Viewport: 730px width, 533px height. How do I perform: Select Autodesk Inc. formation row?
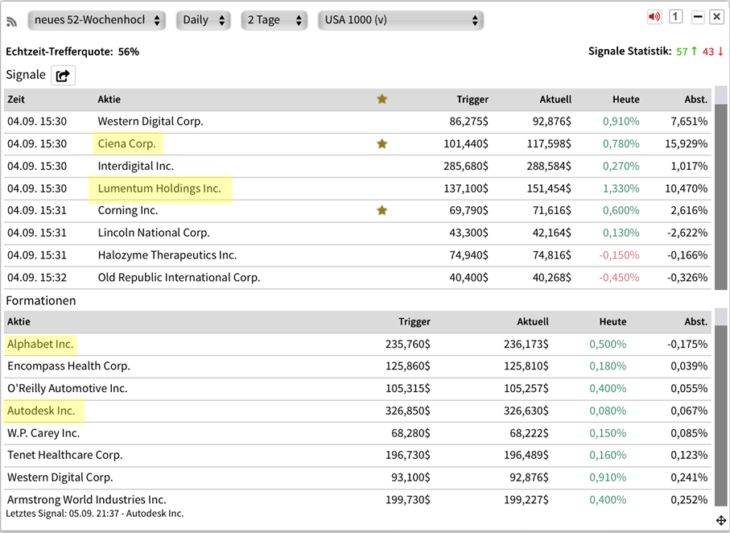(358, 411)
